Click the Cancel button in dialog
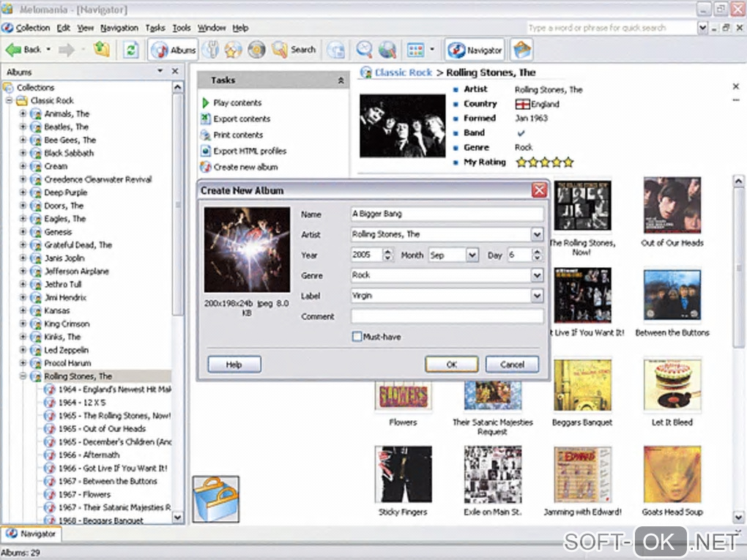The height and width of the screenshot is (560, 747). (512, 365)
